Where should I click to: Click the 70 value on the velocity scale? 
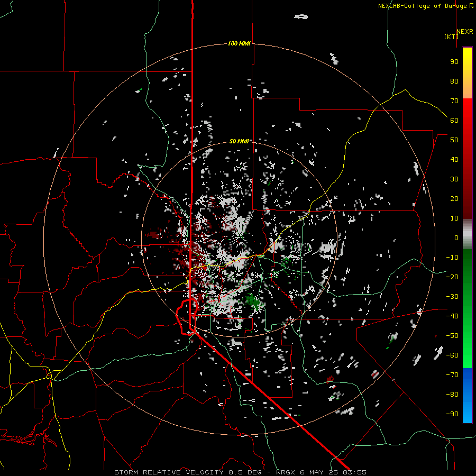[454, 101]
